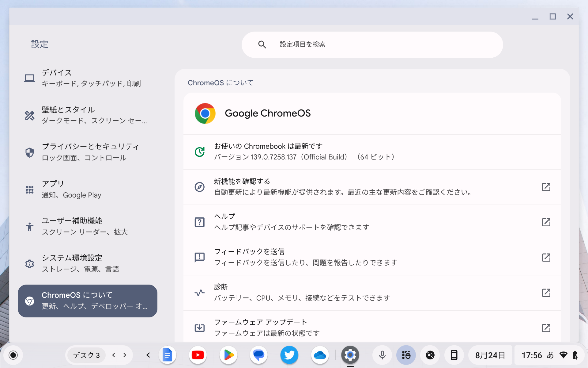This screenshot has width=588, height=368.
Task: Open Google Messages from the shelf
Action: coord(259,355)
